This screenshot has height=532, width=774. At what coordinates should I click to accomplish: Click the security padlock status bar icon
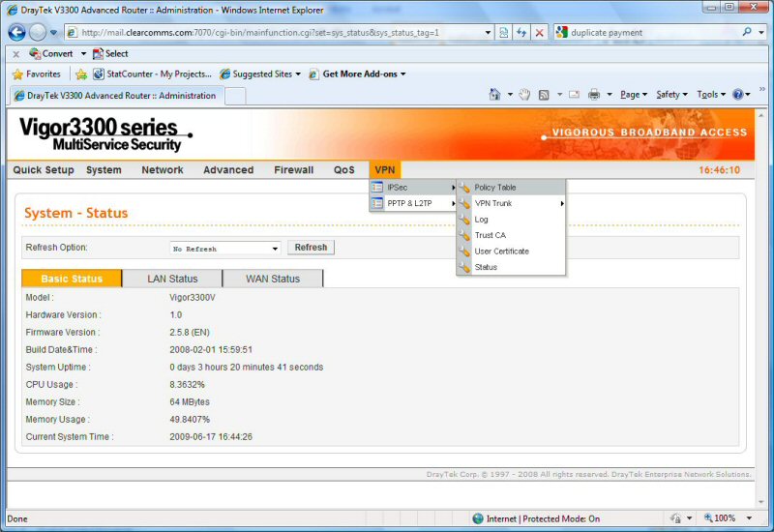tap(675, 518)
